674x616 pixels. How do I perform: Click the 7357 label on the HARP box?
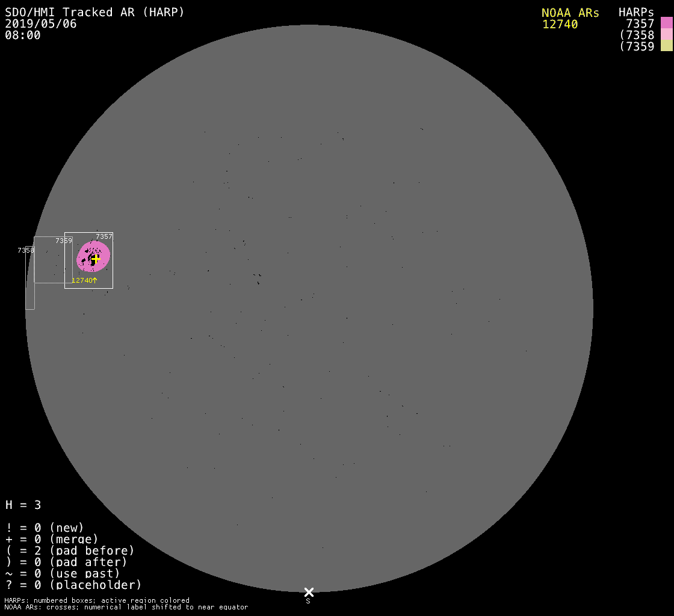tap(104, 237)
